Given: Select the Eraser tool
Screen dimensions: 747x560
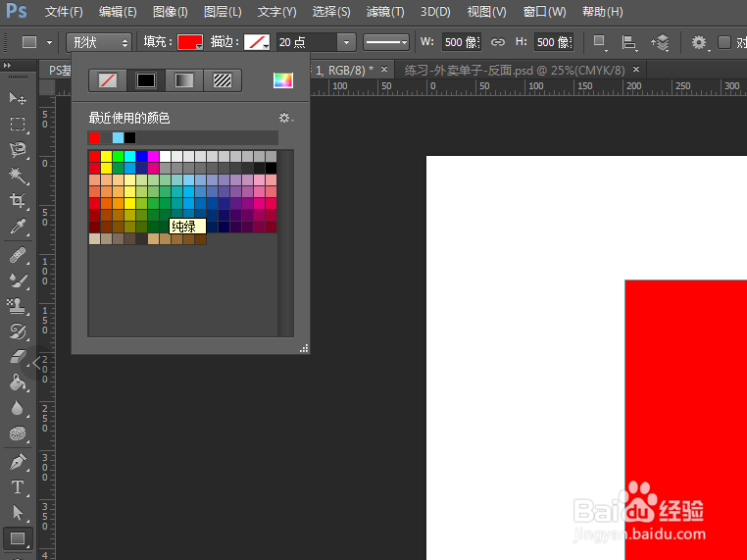Looking at the screenshot, I should (x=18, y=357).
